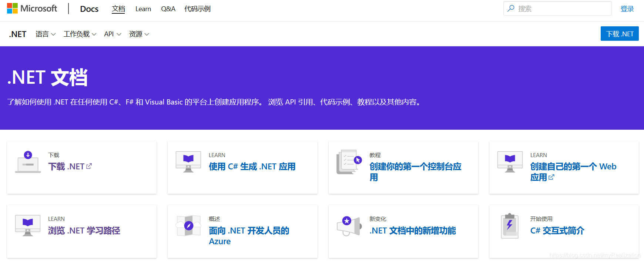
Task: Click external link icon after Web 应用
Action: pyautogui.click(x=551, y=177)
